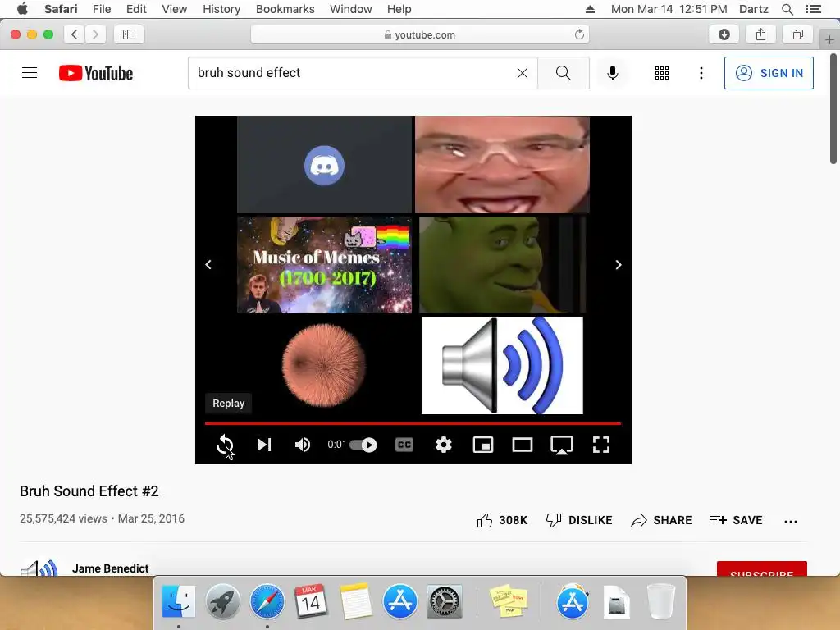The image size is (840, 630).
Task: Skip to the next video
Action: coord(264,445)
